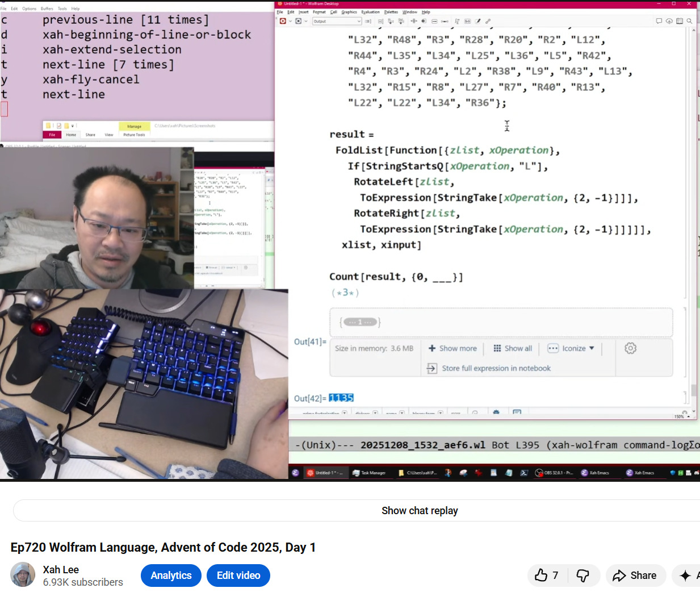The image size is (700, 592).
Task: Open the Palettes menu in Wolfram
Action: coord(391,12)
